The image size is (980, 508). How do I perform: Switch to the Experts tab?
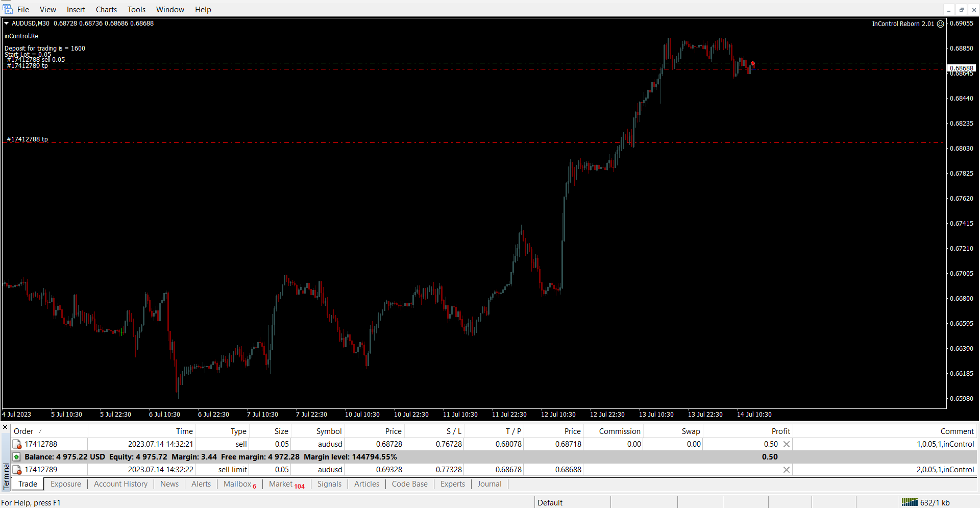point(452,484)
